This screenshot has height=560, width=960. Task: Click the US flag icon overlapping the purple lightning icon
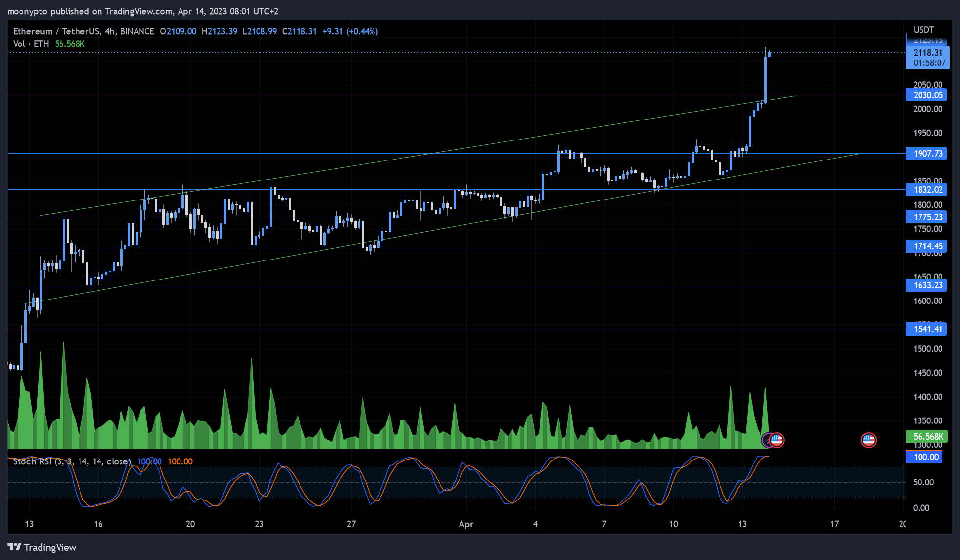777,440
